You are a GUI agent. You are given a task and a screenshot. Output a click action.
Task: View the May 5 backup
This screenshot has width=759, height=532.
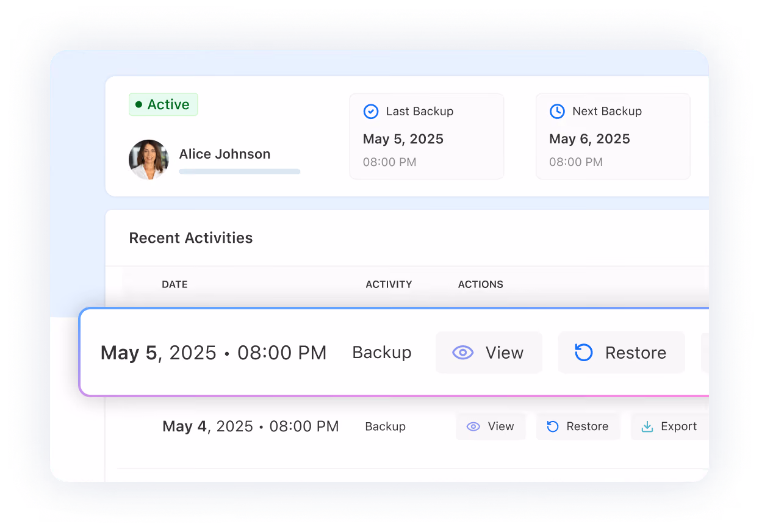pos(489,353)
